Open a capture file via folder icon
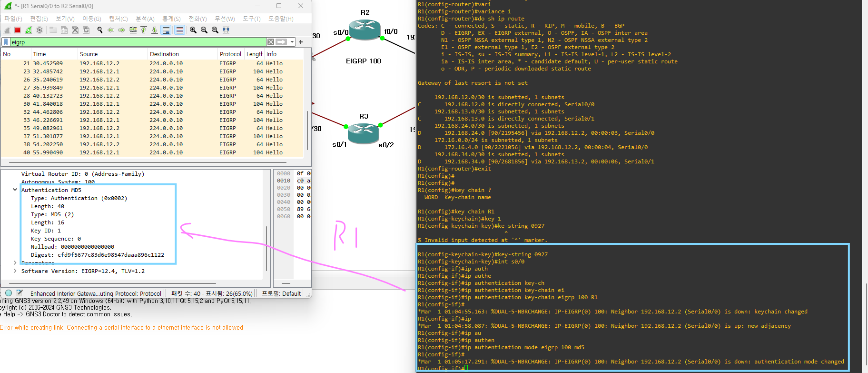 tap(53, 30)
